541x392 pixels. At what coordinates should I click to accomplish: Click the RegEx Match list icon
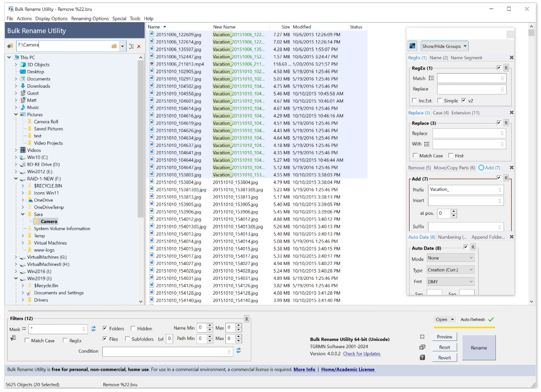pos(431,78)
